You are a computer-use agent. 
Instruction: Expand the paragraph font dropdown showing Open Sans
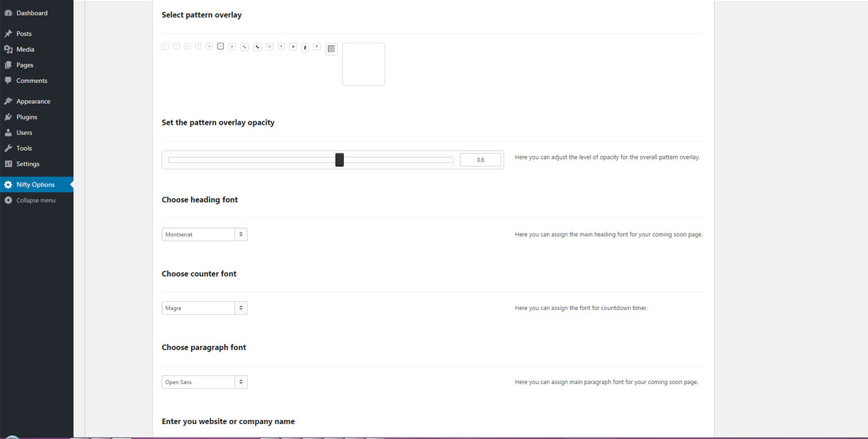[204, 382]
